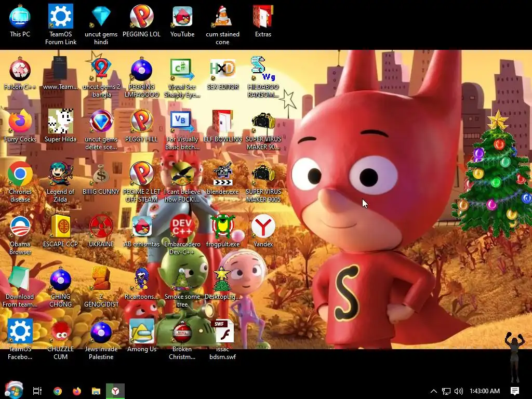This screenshot has height=399, width=532.
Task: Open Task View from the taskbar
Action: pos(37,391)
